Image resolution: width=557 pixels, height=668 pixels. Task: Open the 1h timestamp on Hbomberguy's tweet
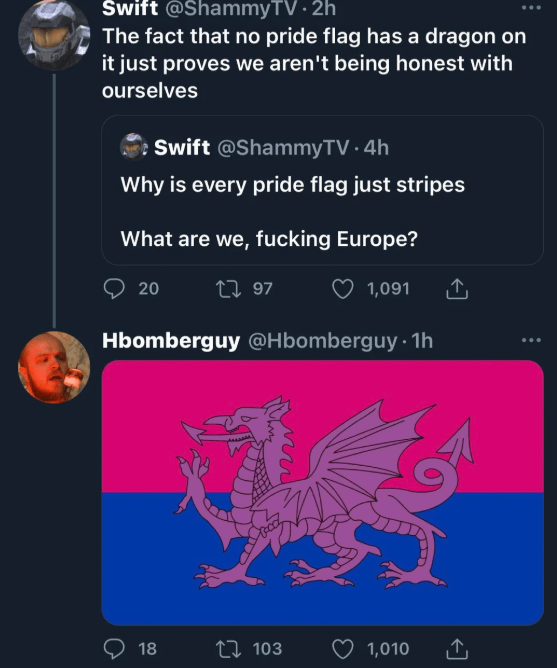point(422,340)
